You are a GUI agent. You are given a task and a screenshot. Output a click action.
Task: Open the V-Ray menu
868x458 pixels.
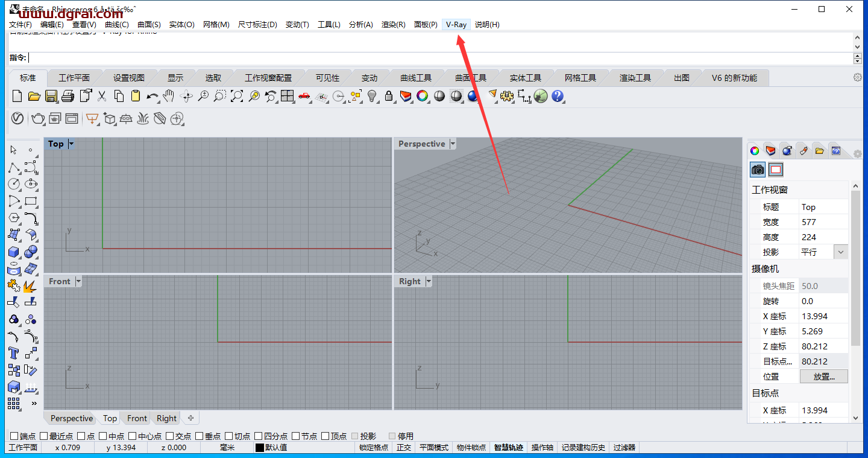[456, 25]
